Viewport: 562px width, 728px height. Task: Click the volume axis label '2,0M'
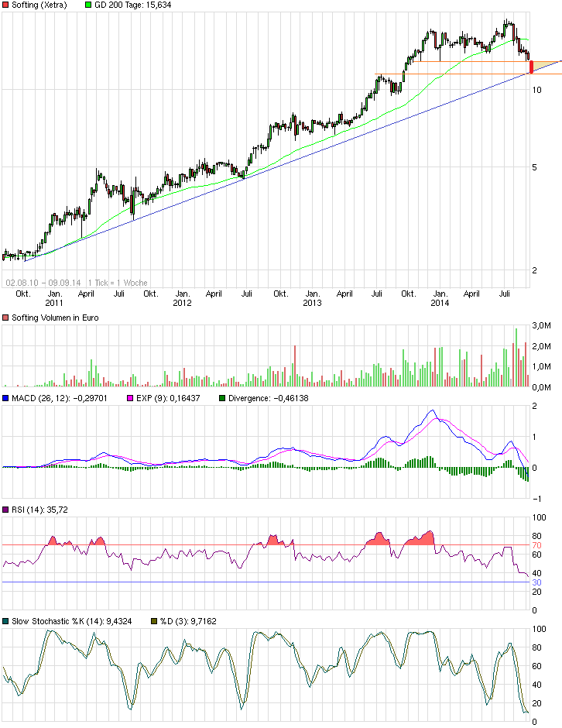click(x=542, y=346)
